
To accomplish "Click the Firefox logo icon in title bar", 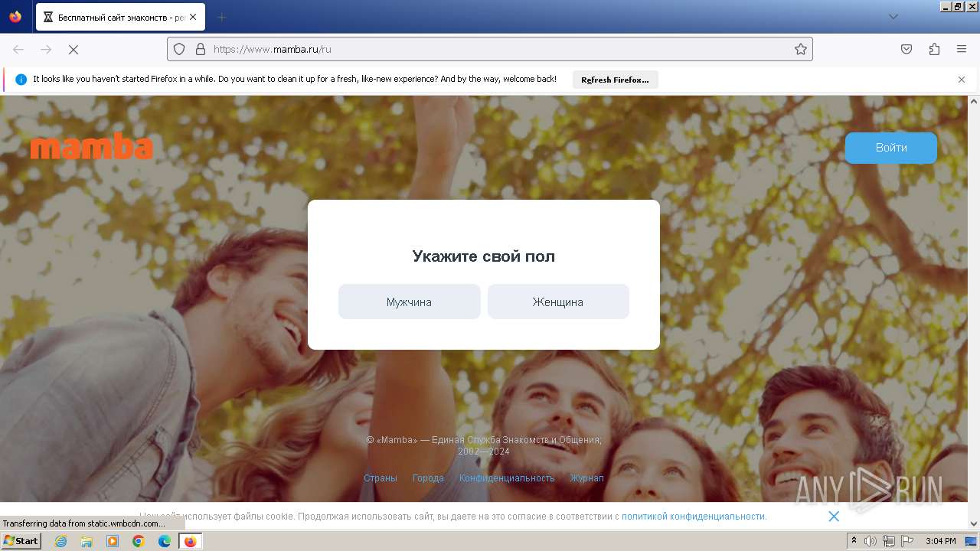I will click(15, 17).
